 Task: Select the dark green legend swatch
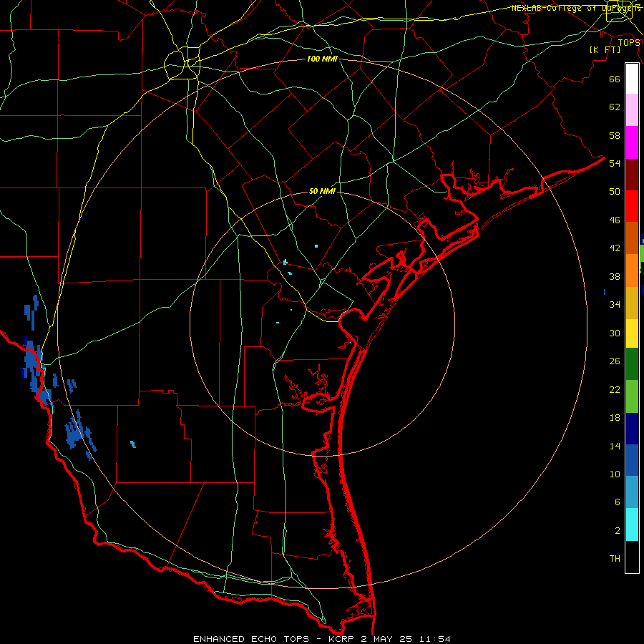point(632,364)
